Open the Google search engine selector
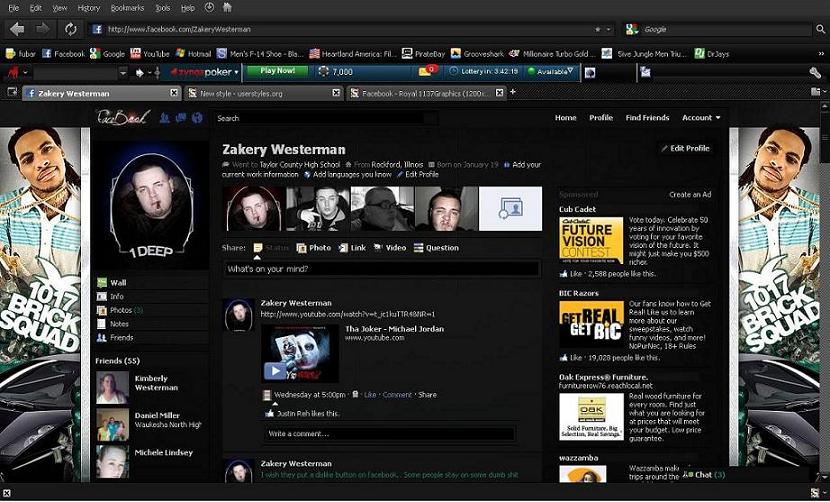This screenshot has width=830, height=502. click(x=632, y=29)
